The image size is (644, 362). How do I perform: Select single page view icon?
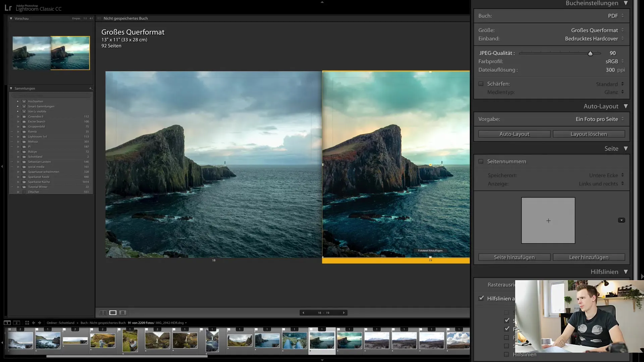click(x=123, y=313)
